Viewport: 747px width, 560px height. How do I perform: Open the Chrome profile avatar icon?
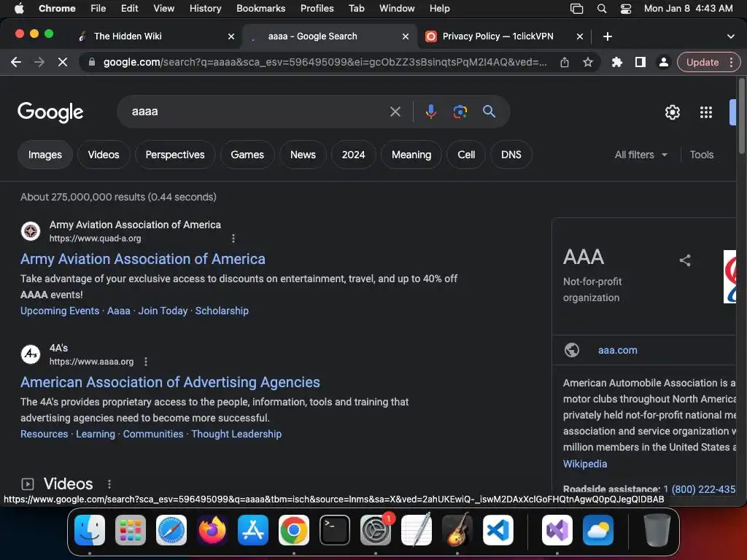click(663, 62)
